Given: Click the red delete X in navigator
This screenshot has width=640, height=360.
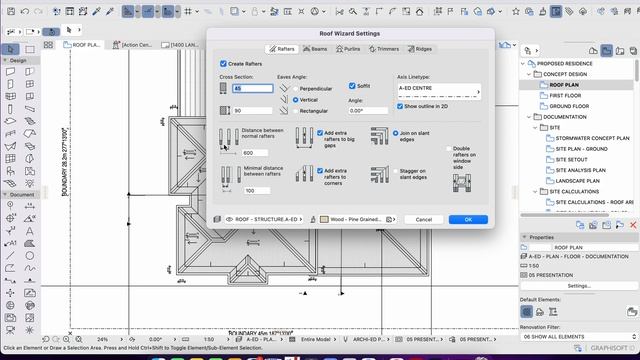Looking at the screenshot, I should (x=633, y=225).
